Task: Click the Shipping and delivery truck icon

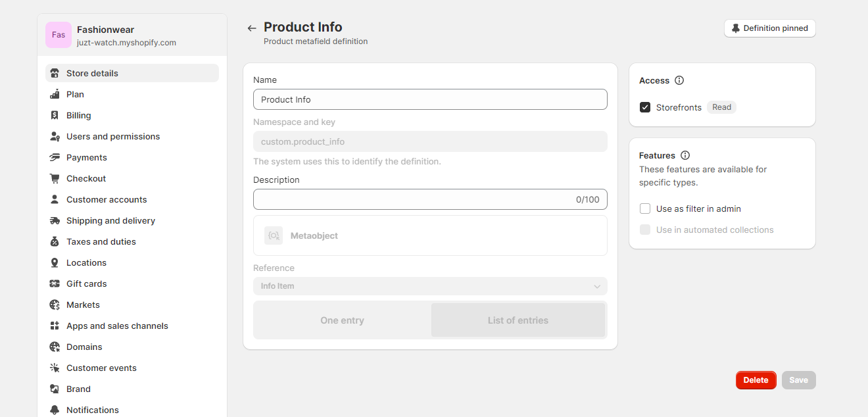Action: click(55, 220)
